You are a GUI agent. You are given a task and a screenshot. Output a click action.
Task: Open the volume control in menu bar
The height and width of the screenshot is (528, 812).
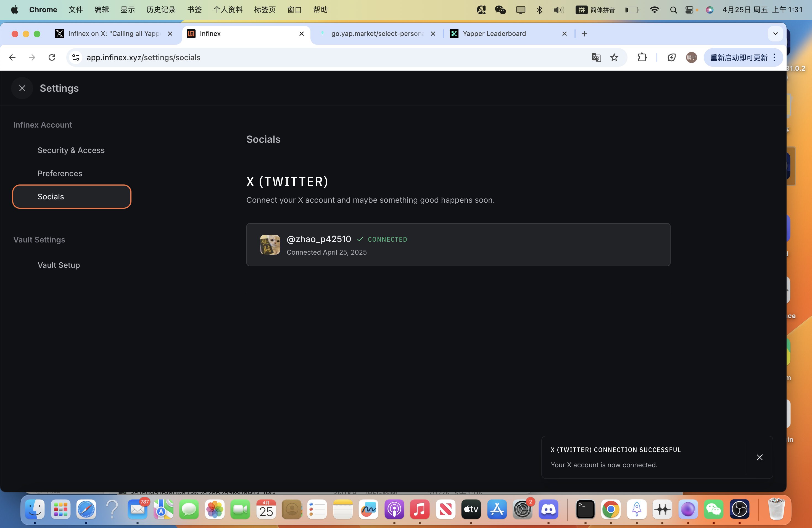pyautogui.click(x=558, y=10)
